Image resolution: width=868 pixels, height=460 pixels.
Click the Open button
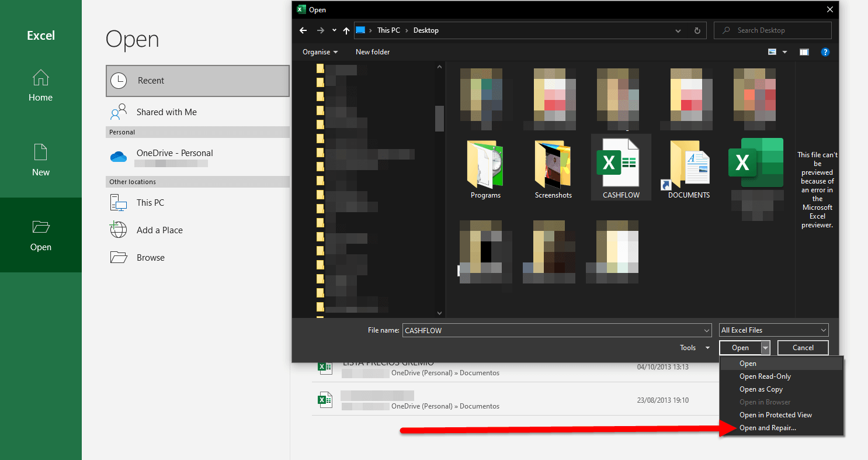pyautogui.click(x=740, y=348)
